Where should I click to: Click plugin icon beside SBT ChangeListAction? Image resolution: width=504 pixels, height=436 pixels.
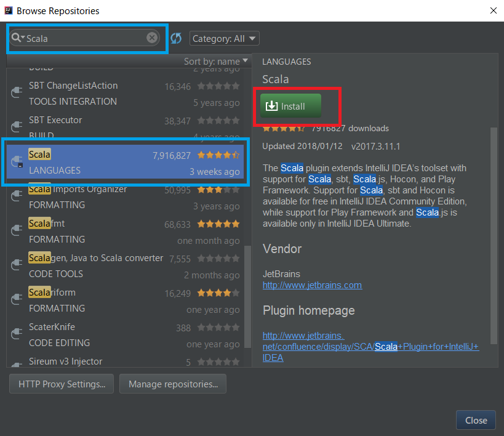[x=17, y=92]
